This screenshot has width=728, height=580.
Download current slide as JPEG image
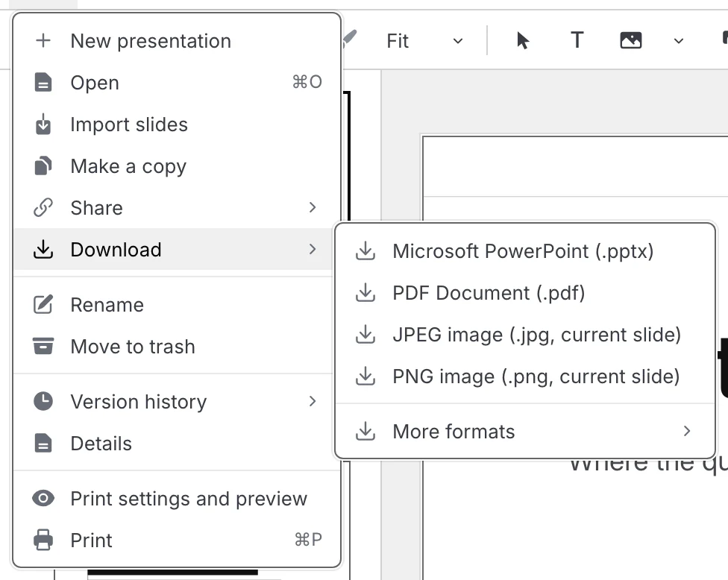click(525, 335)
